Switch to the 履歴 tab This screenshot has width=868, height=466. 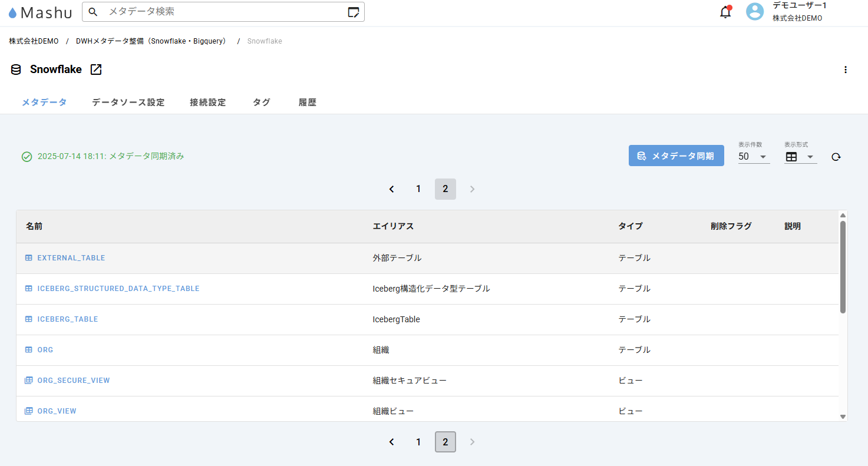pos(308,103)
